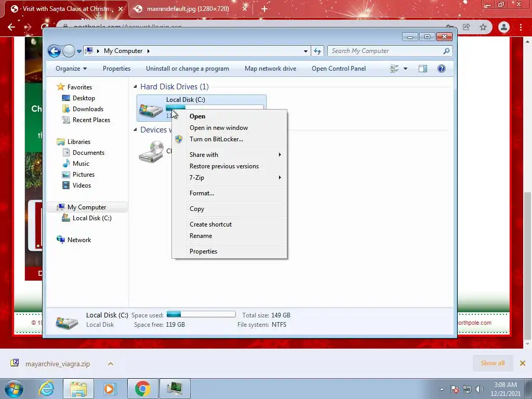Open the Documents library
532x399 pixels.
pos(88,153)
